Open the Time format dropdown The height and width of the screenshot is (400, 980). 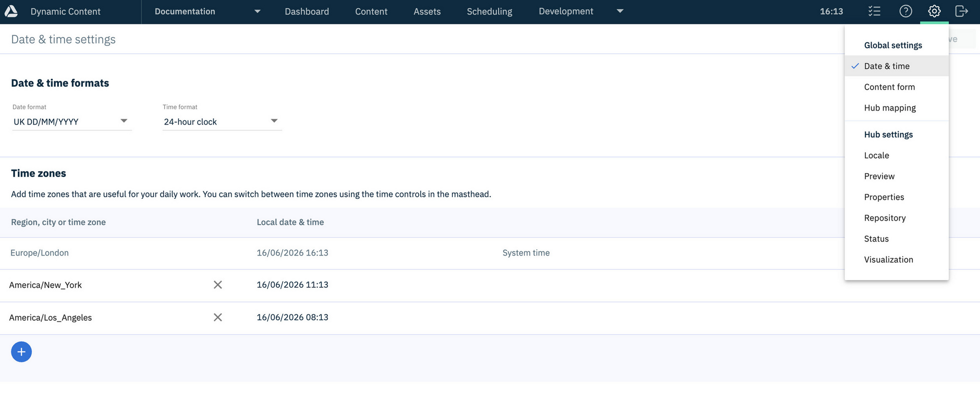click(x=222, y=122)
